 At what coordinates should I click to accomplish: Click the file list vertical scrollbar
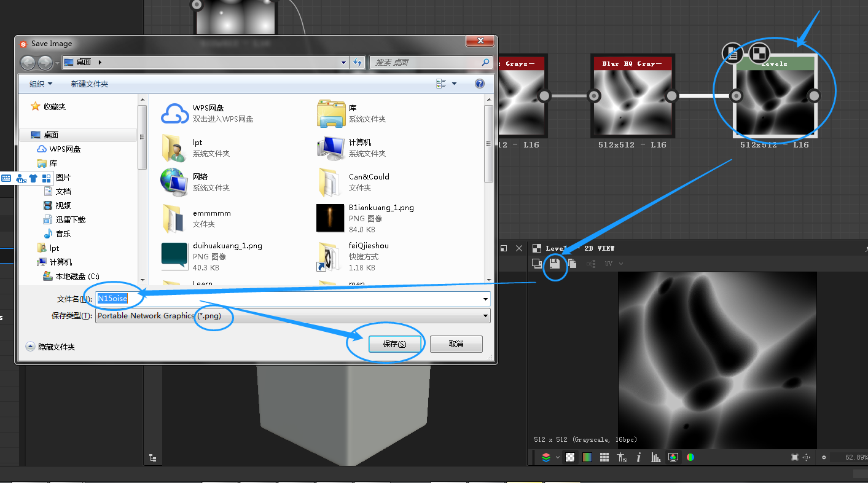(489, 143)
